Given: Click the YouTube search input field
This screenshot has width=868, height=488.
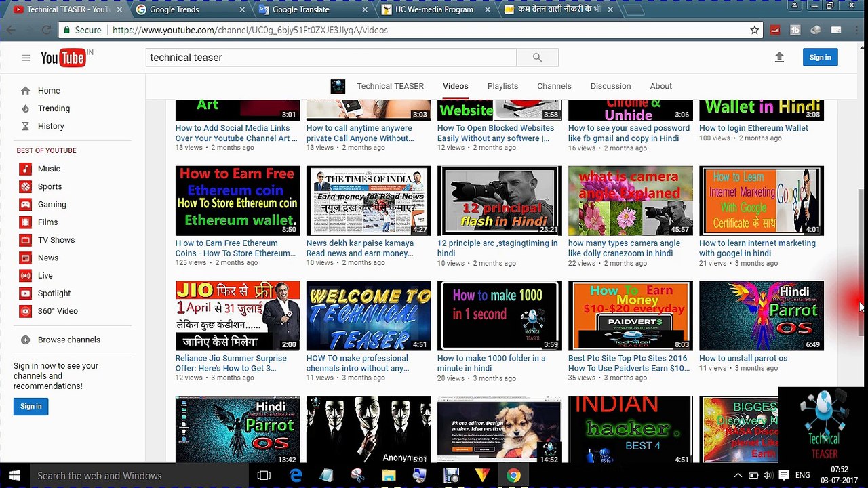Looking at the screenshot, I should point(331,58).
